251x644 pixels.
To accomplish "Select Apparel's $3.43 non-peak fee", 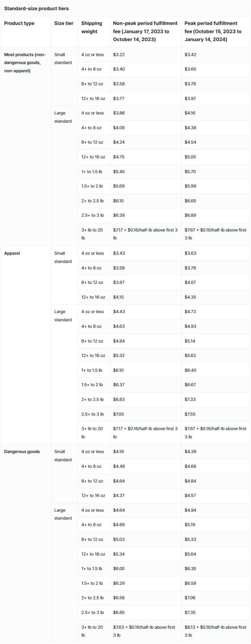I will pyautogui.click(x=119, y=253).
